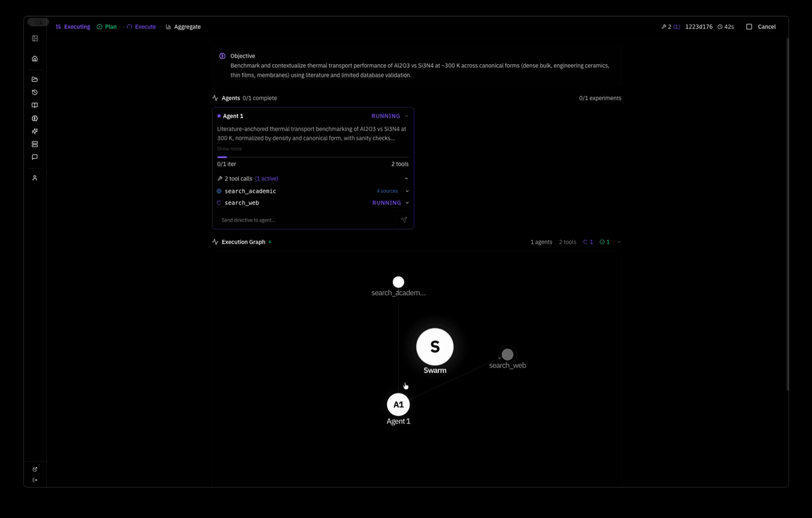Open the stacked servers icon
Image resolution: width=812 pixels, height=518 pixels.
(x=35, y=144)
